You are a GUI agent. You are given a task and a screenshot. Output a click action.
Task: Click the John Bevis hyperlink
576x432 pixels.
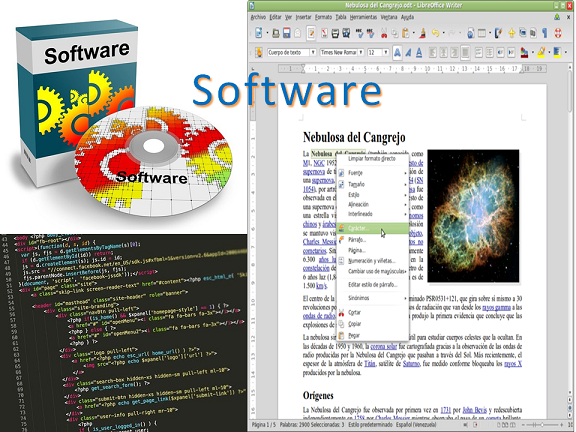point(475,410)
